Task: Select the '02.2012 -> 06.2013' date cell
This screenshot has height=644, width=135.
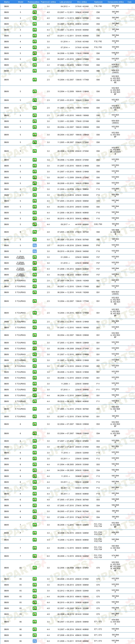Action: [66, 591]
